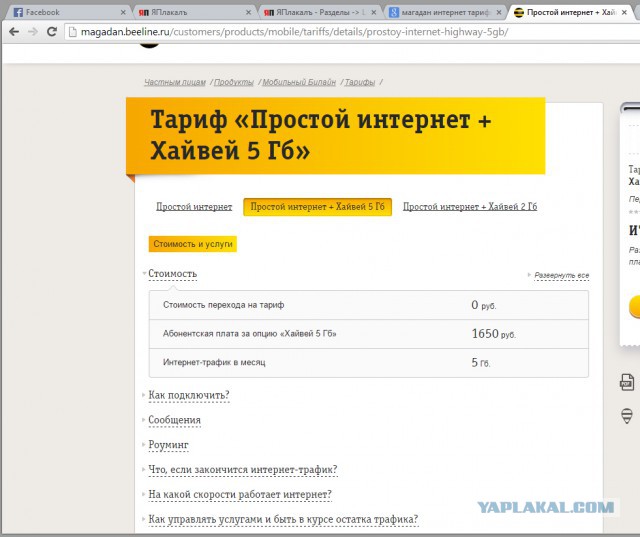
Task: Open the Тарифы breadcrumb link
Action: click(x=360, y=82)
